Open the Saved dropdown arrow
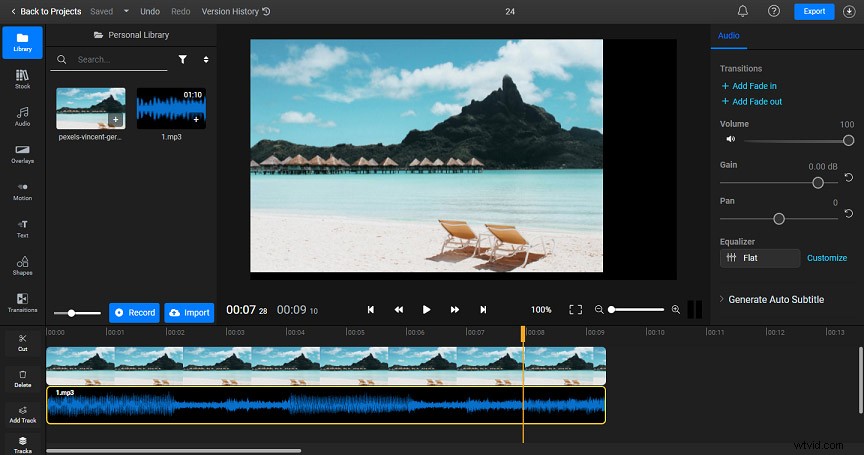 (x=126, y=11)
